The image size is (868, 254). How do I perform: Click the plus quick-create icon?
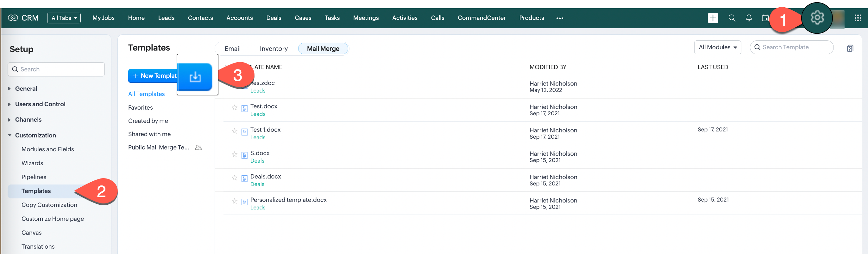[x=713, y=18]
